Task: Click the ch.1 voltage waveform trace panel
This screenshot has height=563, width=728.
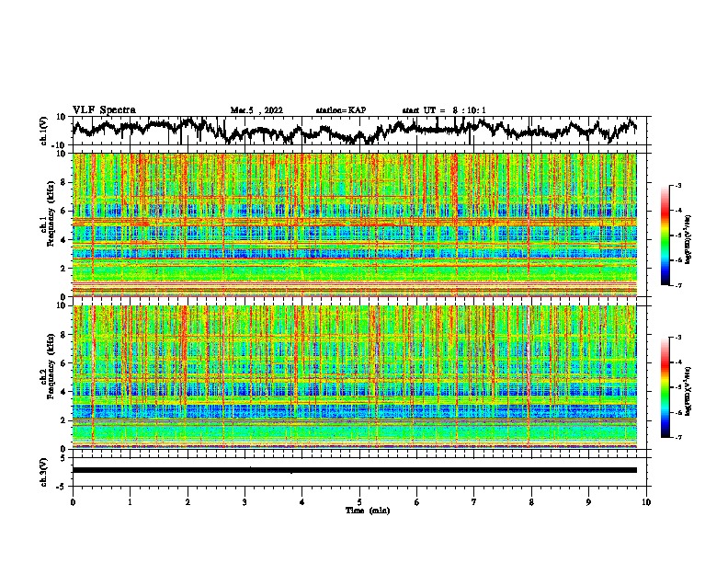Action: pyautogui.click(x=359, y=131)
